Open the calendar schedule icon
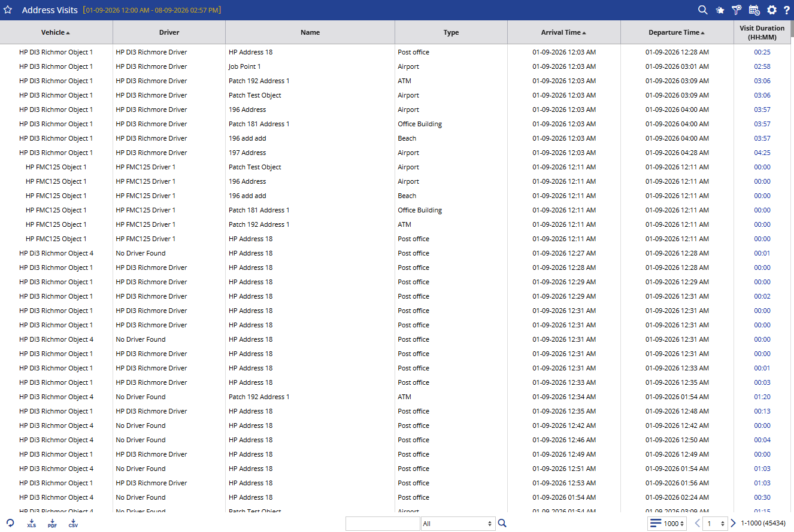794x532 pixels. click(754, 10)
